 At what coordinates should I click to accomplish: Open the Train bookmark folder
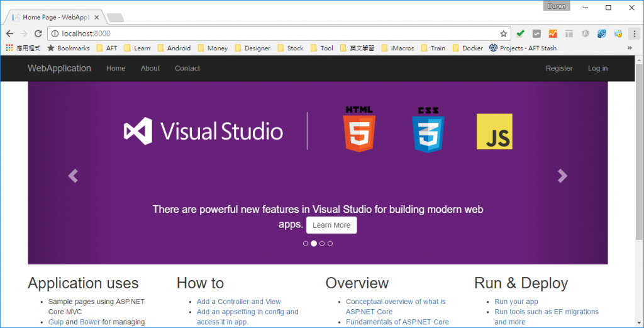pos(433,48)
